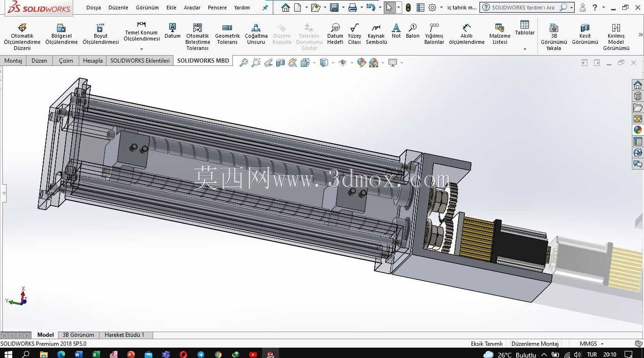Open the Görünüm menu
Screen dimensions: 644x358
(x=147, y=8)
